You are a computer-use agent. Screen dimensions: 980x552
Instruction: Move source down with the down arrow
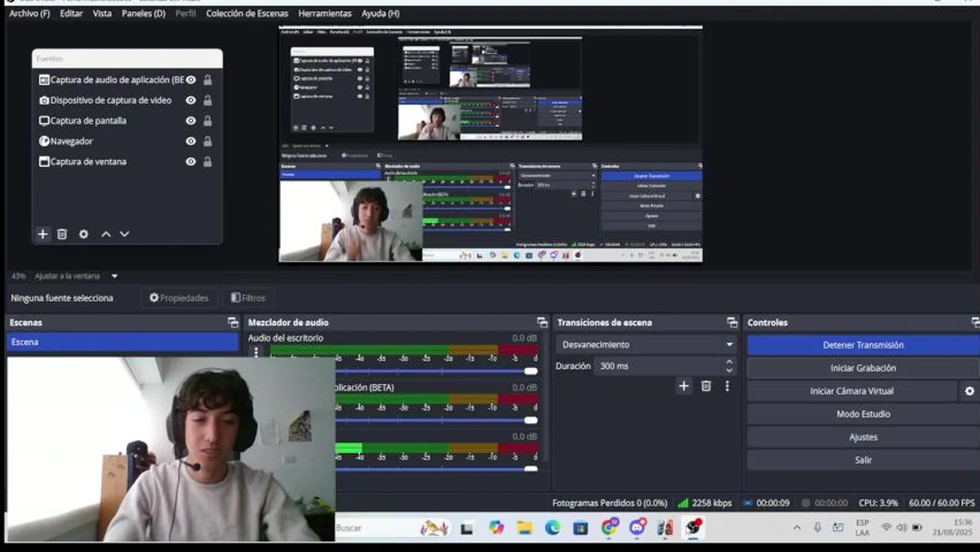click(124, 234)
